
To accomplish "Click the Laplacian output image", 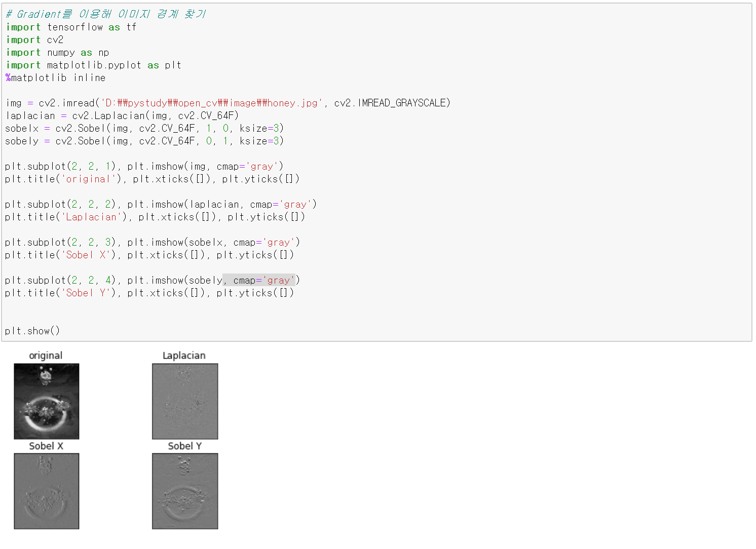I will pyautogui.click(x=185, y=401).
